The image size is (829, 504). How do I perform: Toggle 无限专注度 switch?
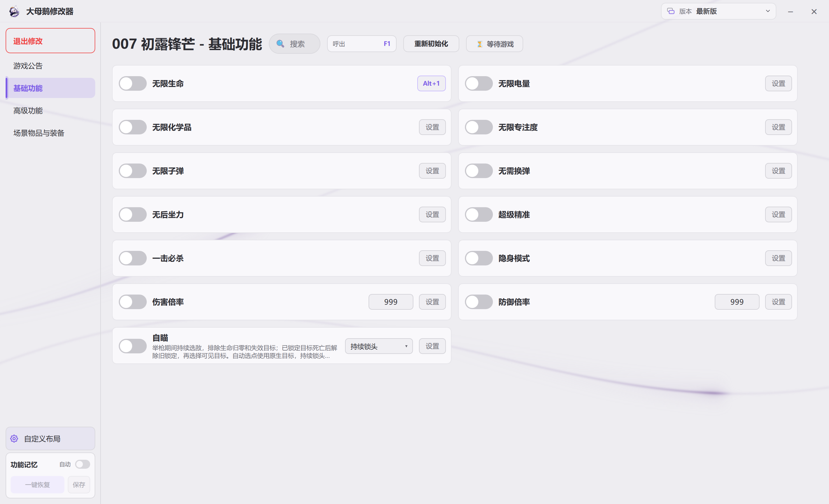479,127
